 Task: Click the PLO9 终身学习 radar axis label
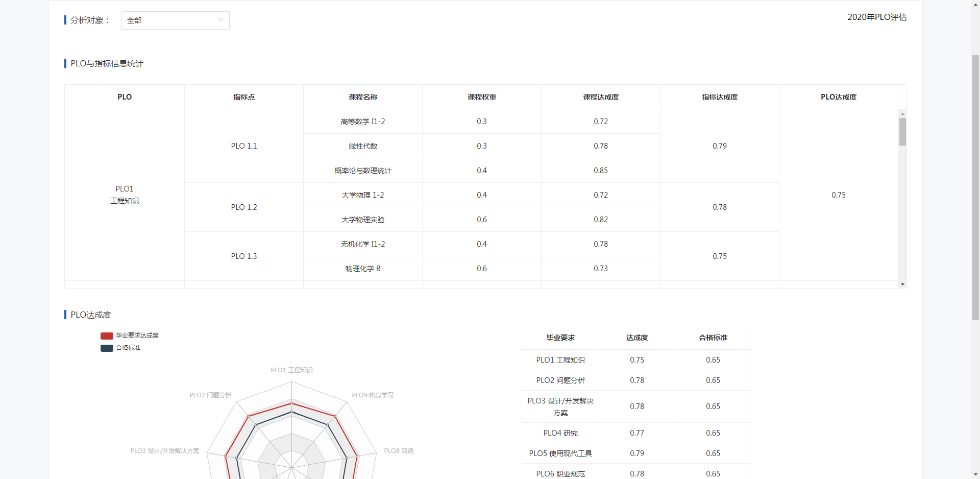tap(372, 395)
